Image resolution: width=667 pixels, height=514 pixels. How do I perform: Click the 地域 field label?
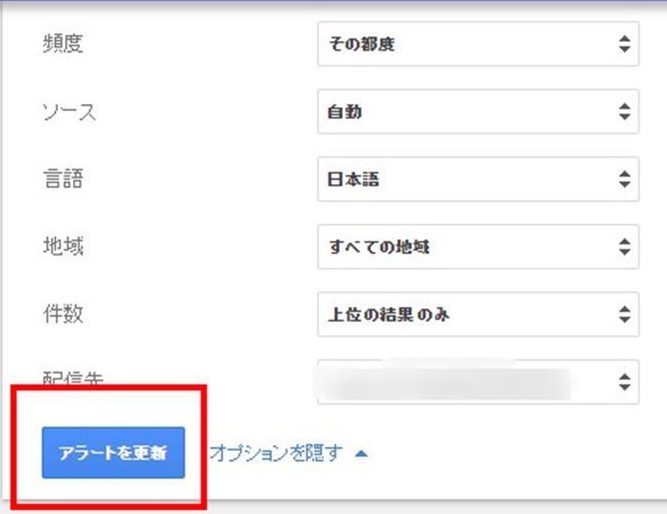click(64, 247)
